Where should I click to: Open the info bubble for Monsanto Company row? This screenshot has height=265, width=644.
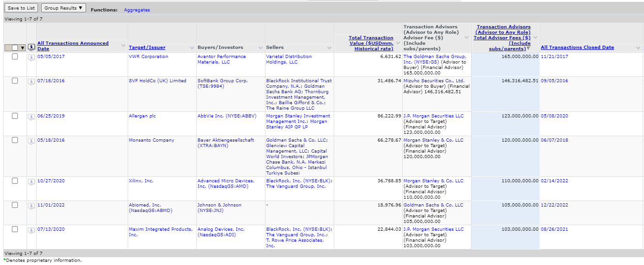click(x=31, y=141)
